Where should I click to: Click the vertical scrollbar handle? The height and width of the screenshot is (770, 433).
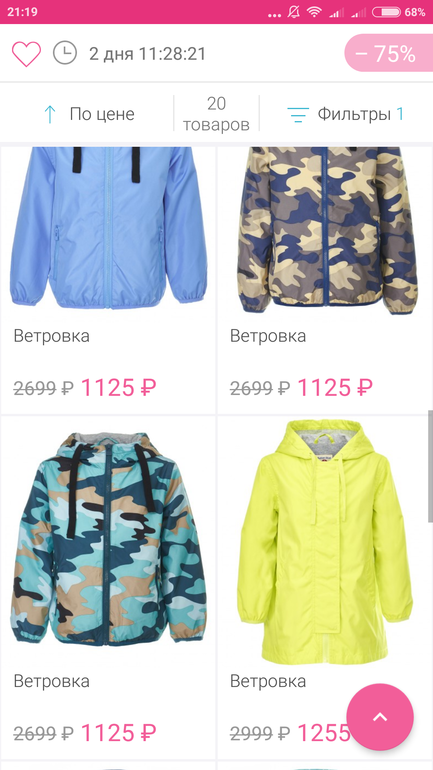point(430,466)
